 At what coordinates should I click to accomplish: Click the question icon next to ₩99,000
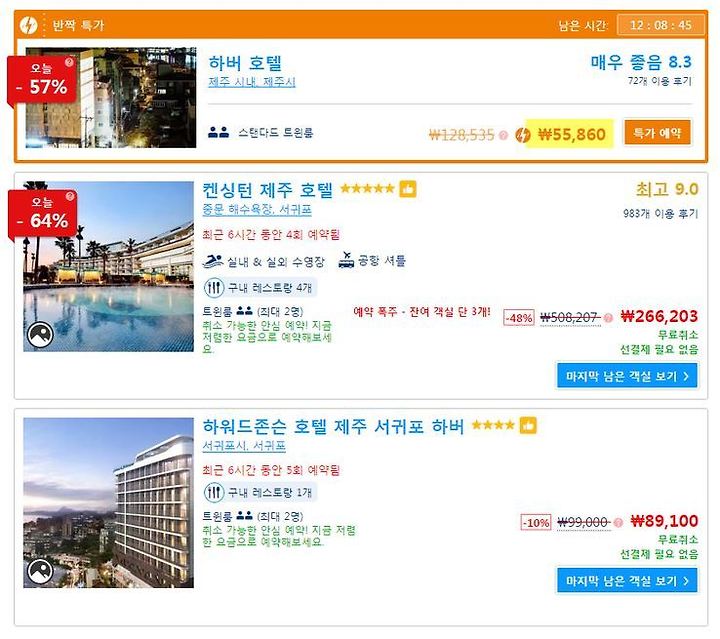click(x=619, y=522)
